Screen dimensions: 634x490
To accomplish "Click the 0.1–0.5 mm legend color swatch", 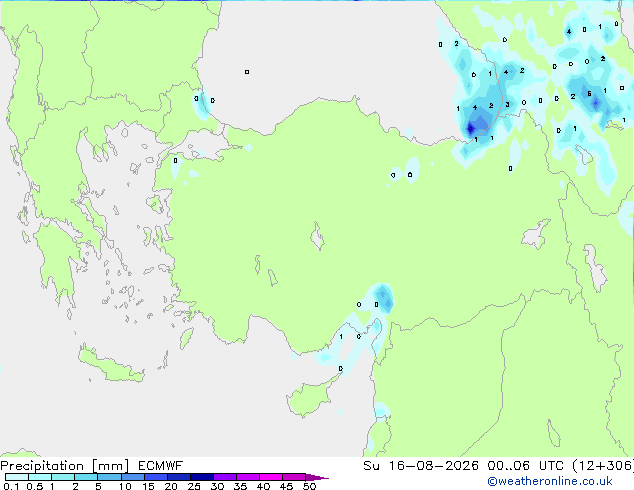I will [x=17, y=477].
